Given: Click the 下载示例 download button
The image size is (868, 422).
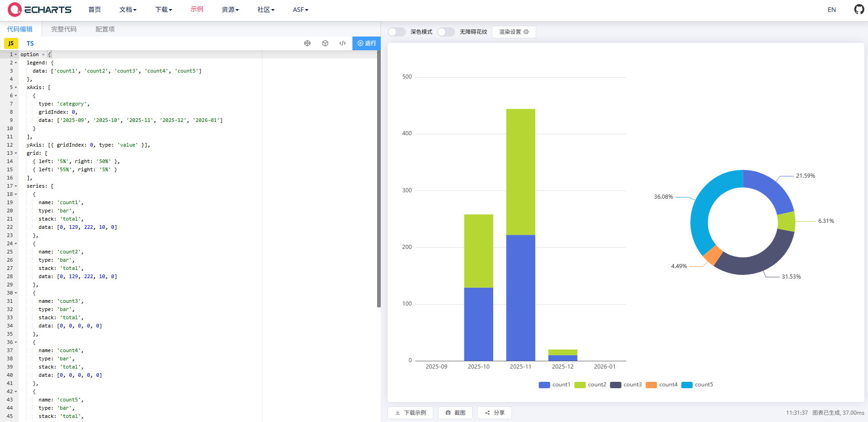Looking at the screenshot, I should tap(410, 413).
